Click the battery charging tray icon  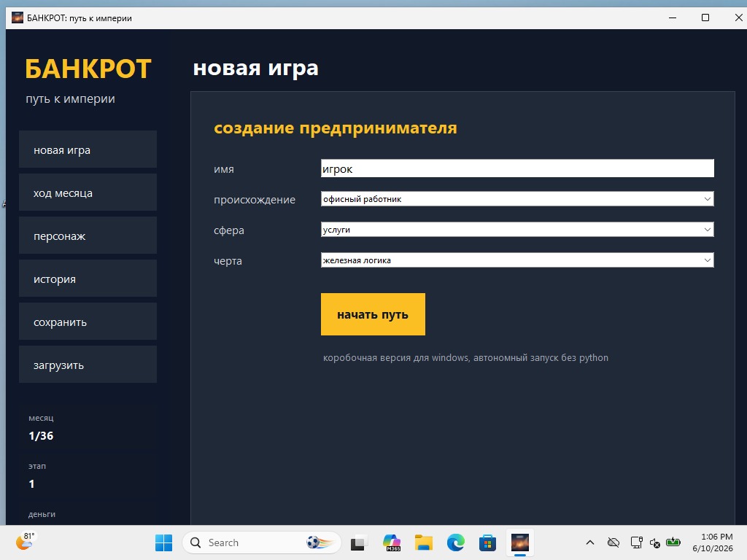[x=673, y=542]
